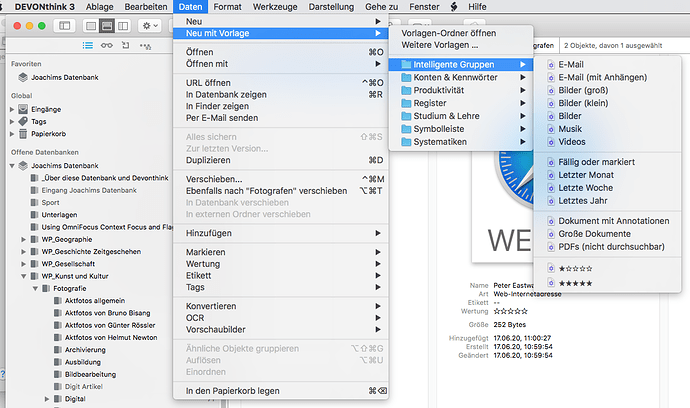Expand the Digital group
The width and height of the screenshot is (690, 408).
(47, 399)
